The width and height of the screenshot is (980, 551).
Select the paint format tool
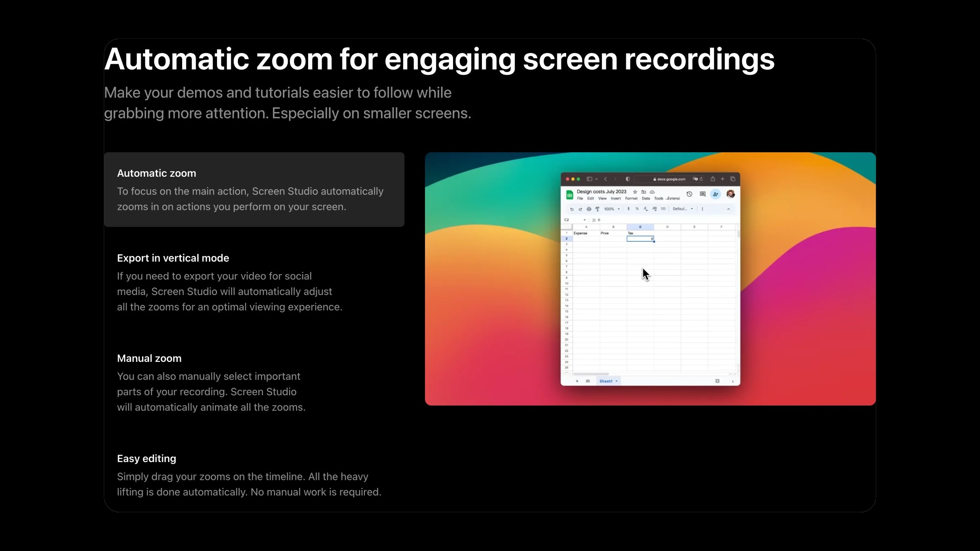(x=597, y=209)
